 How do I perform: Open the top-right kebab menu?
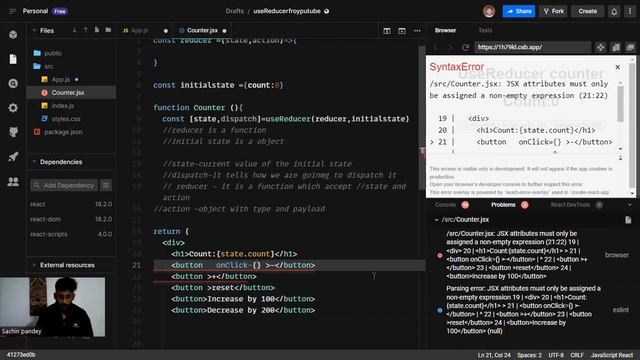630,11
